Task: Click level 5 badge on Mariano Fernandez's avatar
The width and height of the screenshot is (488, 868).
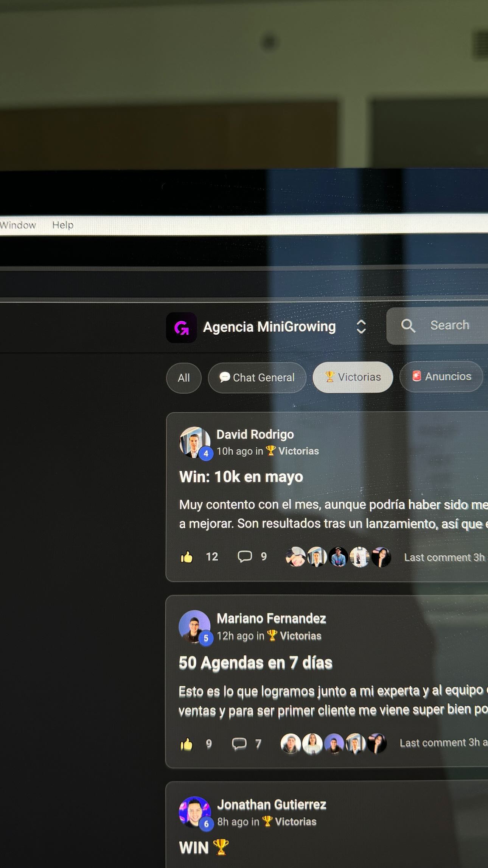Action: pyautogui.click(x=206, y=638)
